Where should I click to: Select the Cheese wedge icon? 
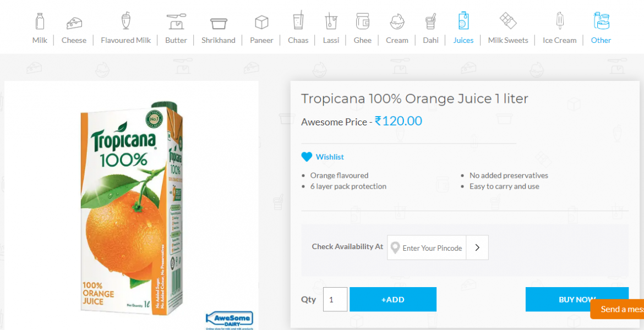click(74, 23)
